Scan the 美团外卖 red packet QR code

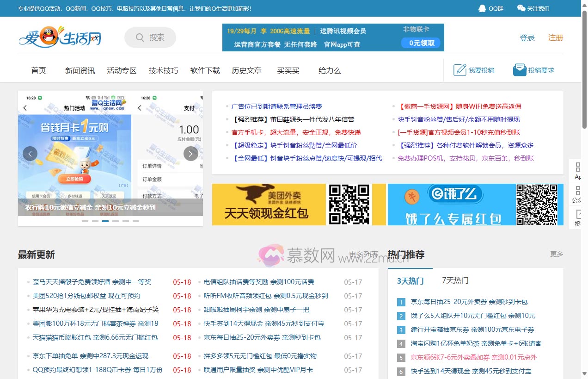tap(348, 205)
